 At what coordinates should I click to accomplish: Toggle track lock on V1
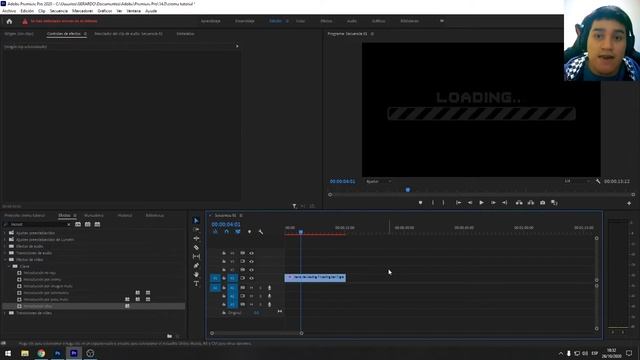tap(224, 278)
